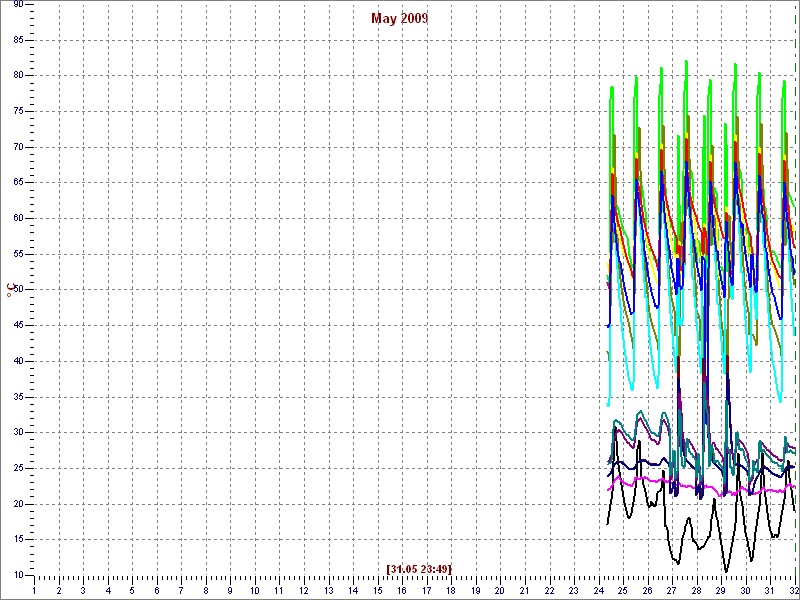Click the x-axis day label 26
This screenshot has height=600, width=800.
coord(646,591)
